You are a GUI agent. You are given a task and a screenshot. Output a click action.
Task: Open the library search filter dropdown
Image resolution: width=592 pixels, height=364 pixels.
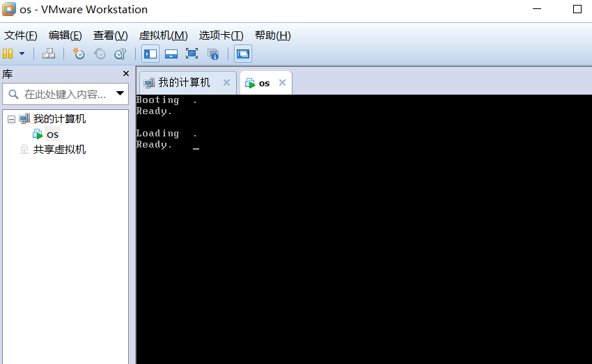click(x=120, y=93)
